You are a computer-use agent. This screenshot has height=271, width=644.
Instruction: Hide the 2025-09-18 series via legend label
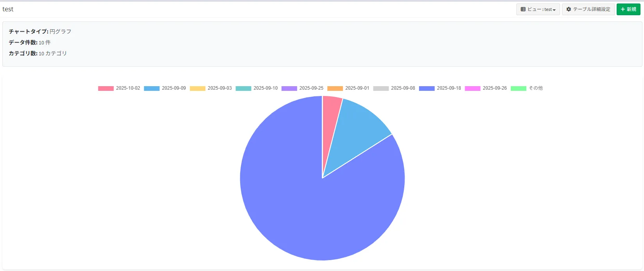[x=449, y=88]
